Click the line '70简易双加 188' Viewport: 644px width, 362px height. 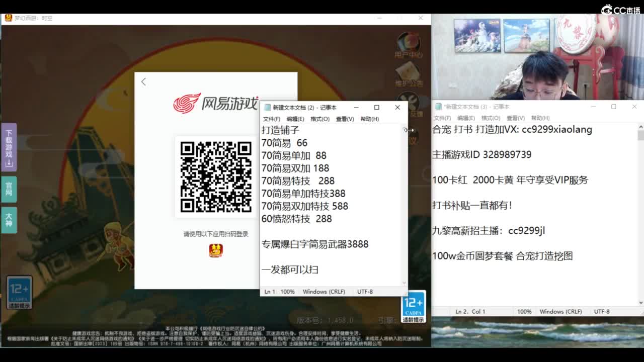[295, 168]
